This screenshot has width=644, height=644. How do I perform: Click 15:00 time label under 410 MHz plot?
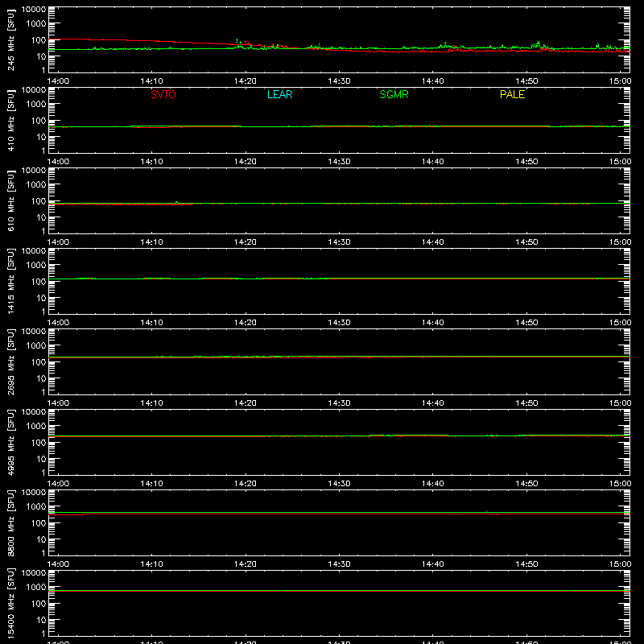[x=620, y=162]
